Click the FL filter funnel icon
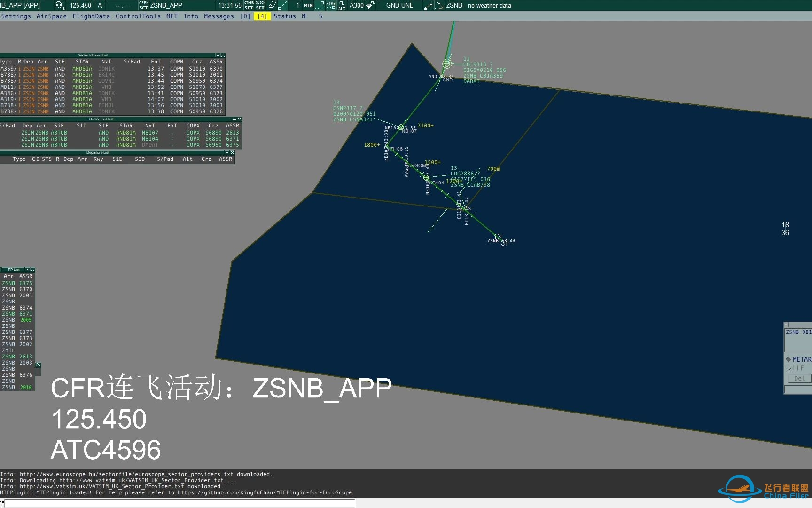Image resolution: width=812 pixels, height=508 pixels. [x=371, y=5]
